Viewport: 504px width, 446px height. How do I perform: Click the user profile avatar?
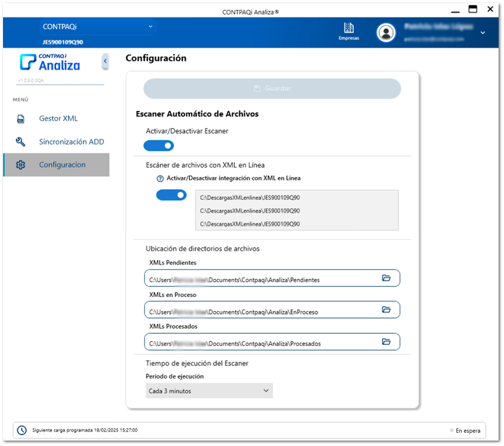[386, 33]
